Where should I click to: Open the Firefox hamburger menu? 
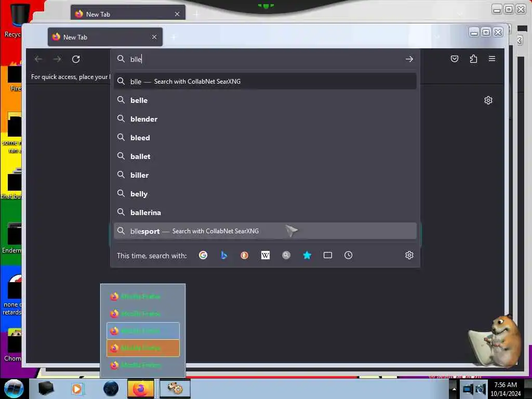492,59
